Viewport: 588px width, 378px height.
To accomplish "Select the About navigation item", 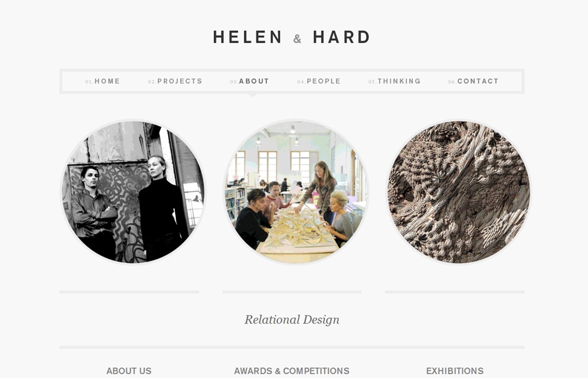I will click(250, 81).
